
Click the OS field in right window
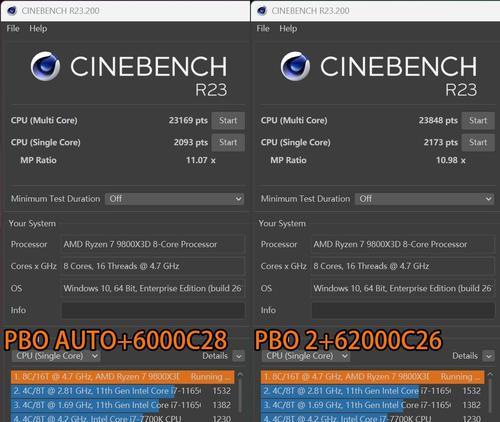(403, 288)
